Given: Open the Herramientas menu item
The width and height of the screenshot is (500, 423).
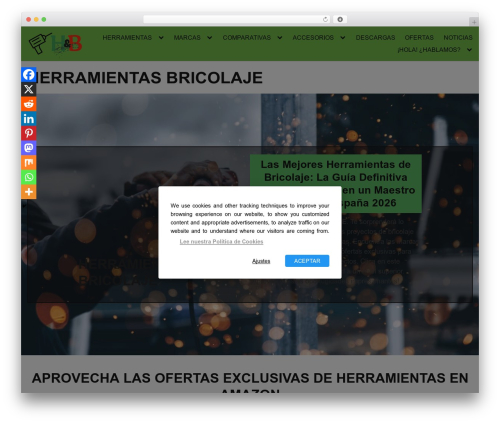Looking at the screenshot, I should pyautogui.click(x=127, y=38).
